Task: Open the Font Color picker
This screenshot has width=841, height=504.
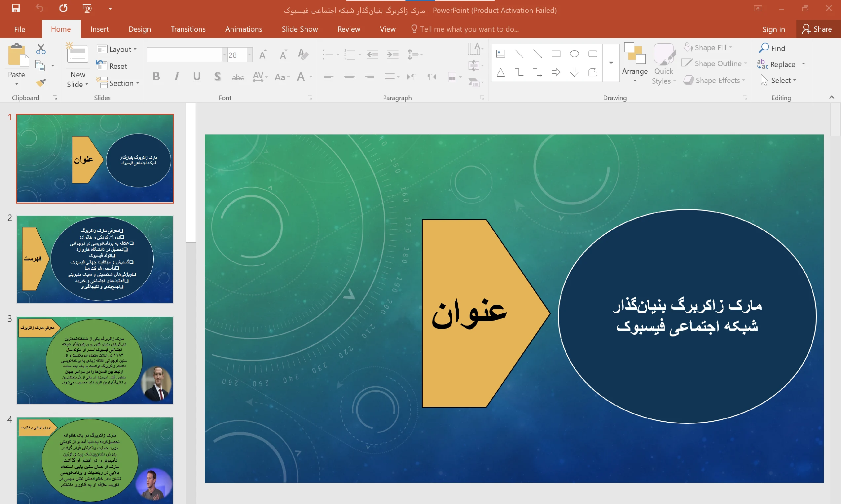Action: click(x=301, y=77)
